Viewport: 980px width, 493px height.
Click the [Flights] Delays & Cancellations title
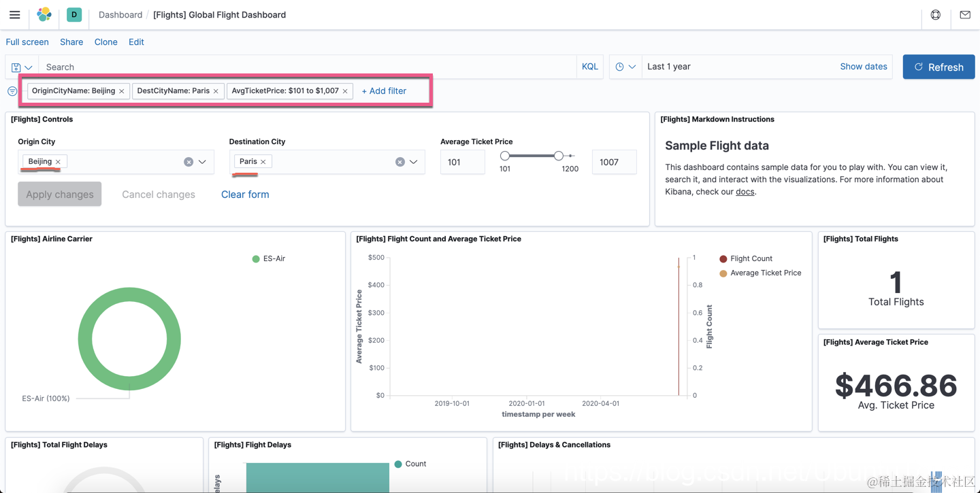click(554, 445)
